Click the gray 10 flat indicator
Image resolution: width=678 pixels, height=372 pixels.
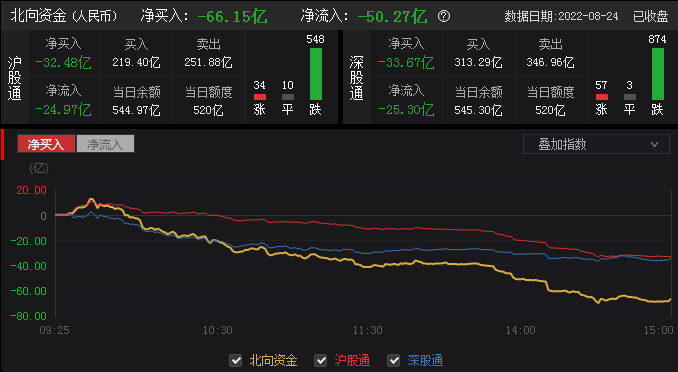[288, 97]
